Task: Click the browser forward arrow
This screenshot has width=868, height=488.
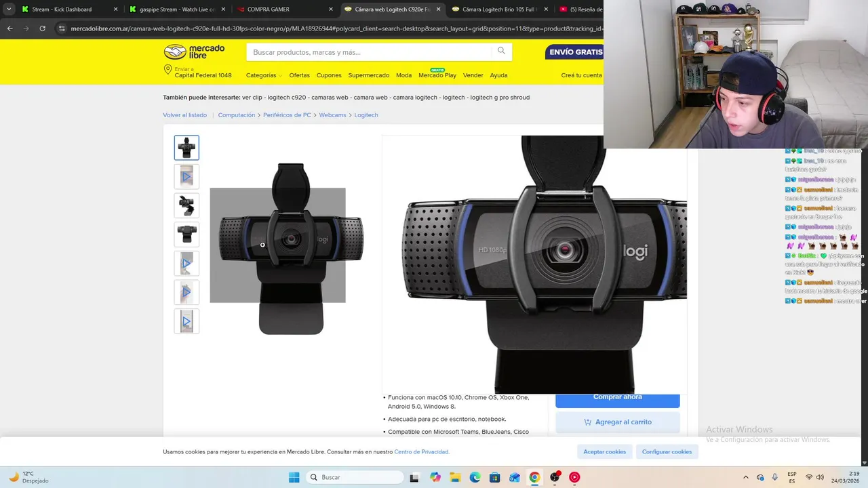Action: [x=26, y=28]
